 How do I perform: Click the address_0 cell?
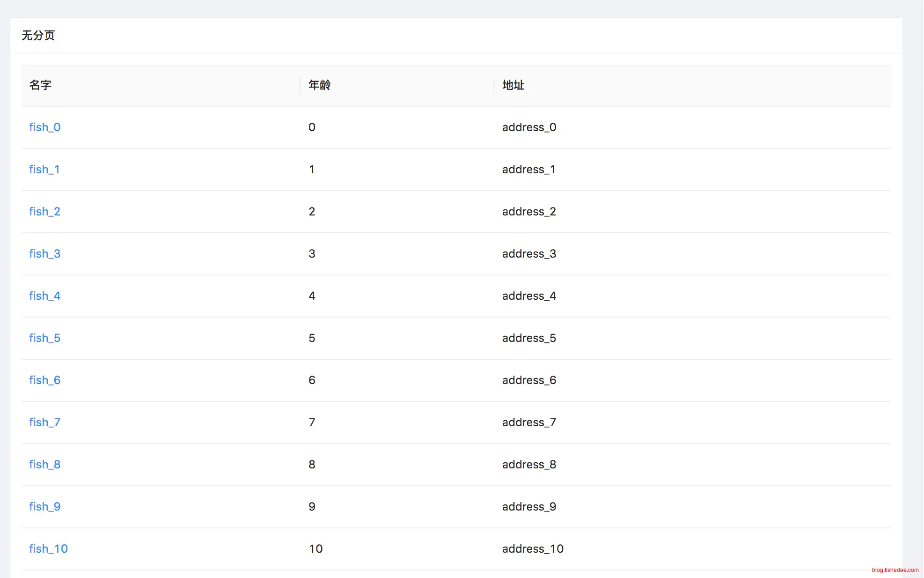click(529, 127)
